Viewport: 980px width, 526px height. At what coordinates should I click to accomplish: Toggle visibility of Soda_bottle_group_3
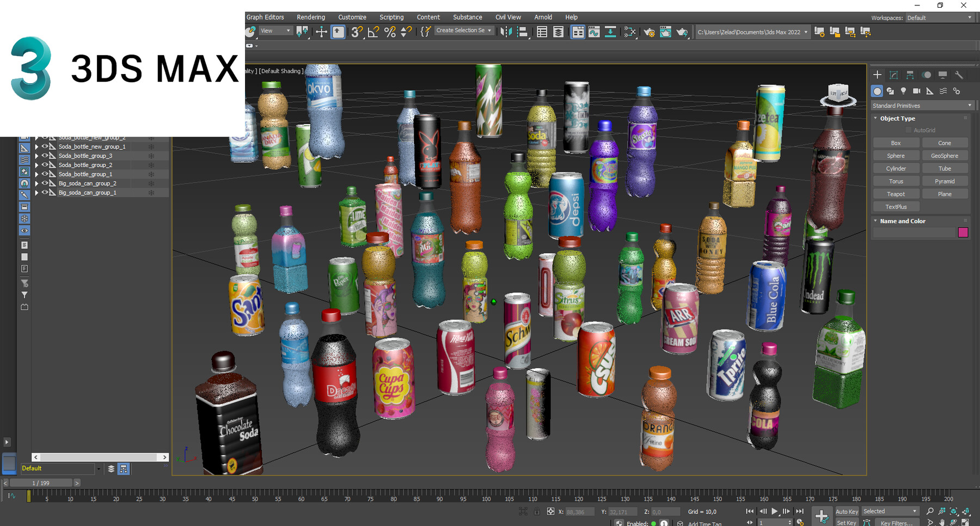[x=45, y=156]
